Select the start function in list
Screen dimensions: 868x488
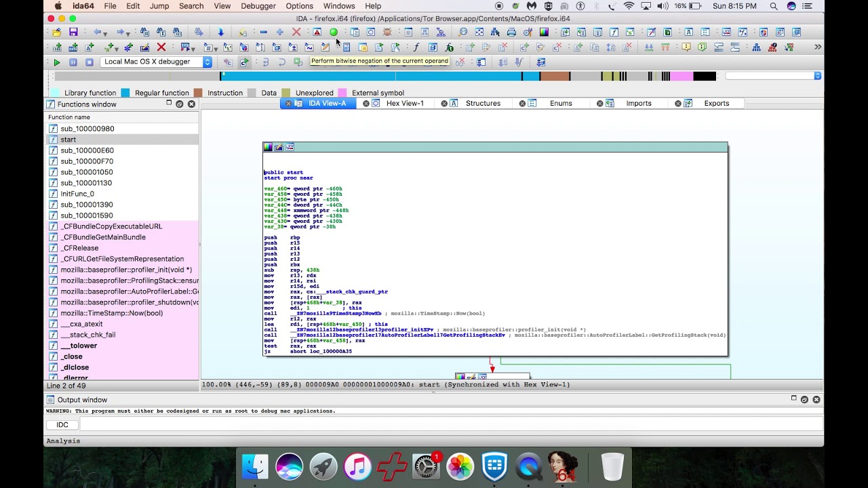[122, 139]
